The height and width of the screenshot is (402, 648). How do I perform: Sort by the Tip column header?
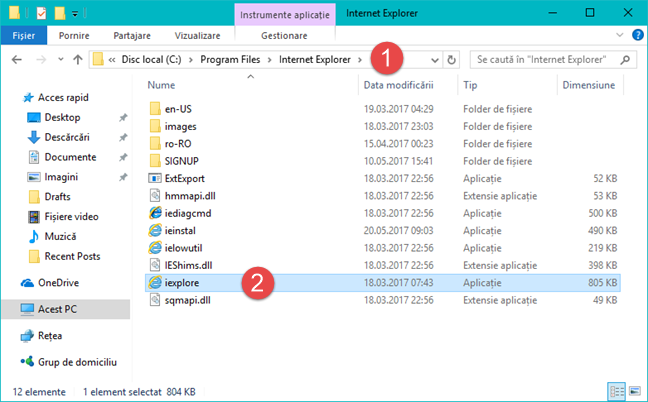click(470, 85)
